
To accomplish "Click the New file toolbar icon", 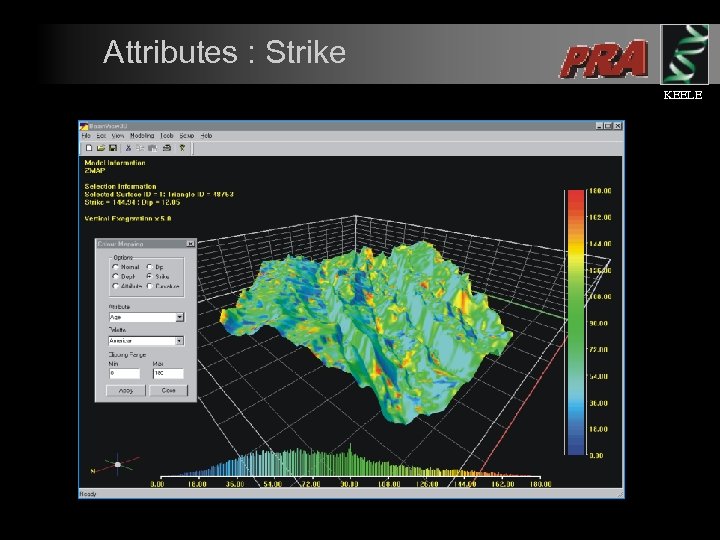I will point(89,148).
